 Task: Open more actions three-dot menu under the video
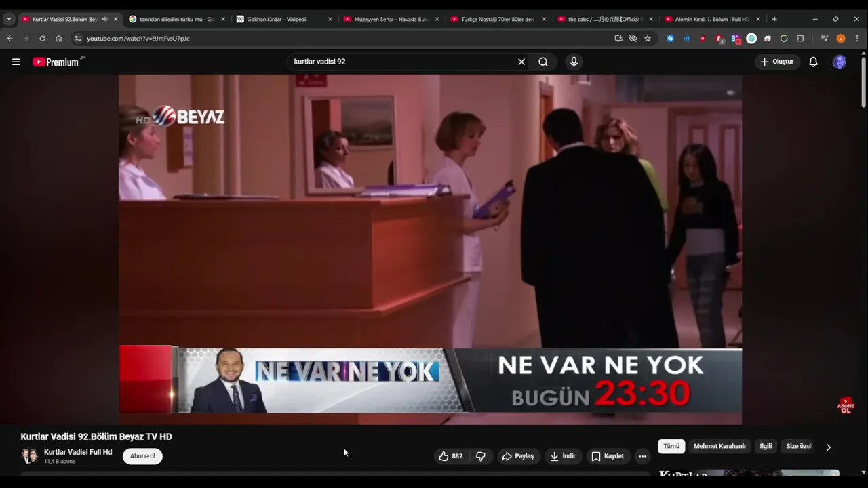[x=642, y=456]
